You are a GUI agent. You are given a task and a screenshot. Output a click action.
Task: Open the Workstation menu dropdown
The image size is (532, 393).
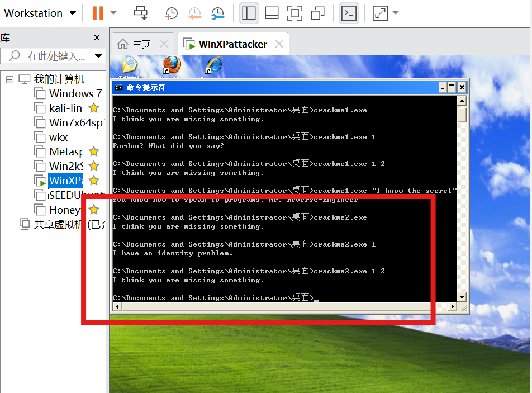pos(40,13)
